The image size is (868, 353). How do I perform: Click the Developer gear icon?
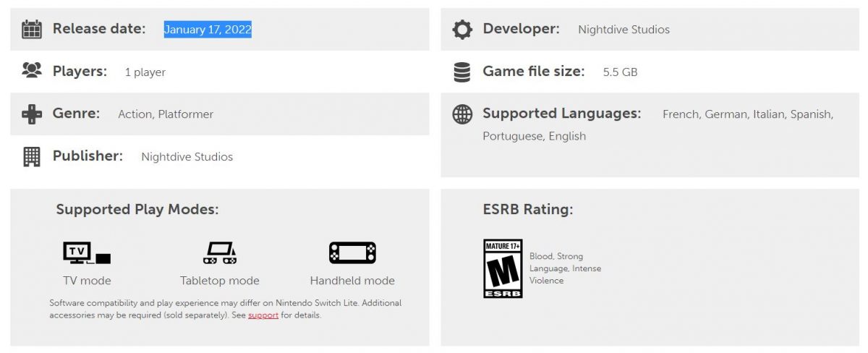462,29
